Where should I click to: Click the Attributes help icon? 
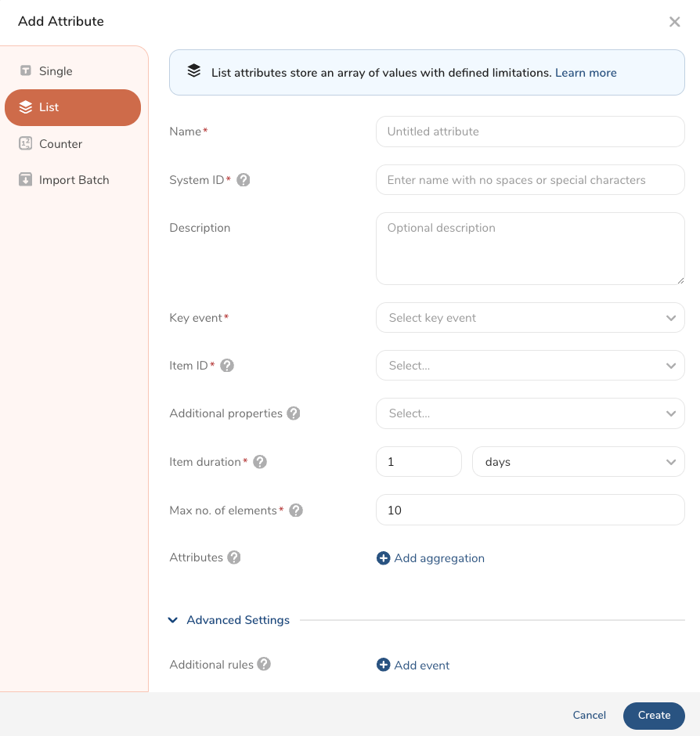pyautogui.click(x=234, y=558)
